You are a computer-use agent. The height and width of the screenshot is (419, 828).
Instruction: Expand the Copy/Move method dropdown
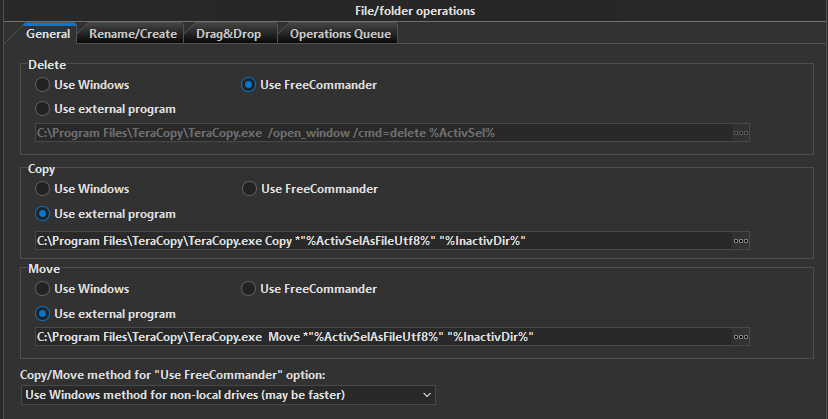coord(229,396)
